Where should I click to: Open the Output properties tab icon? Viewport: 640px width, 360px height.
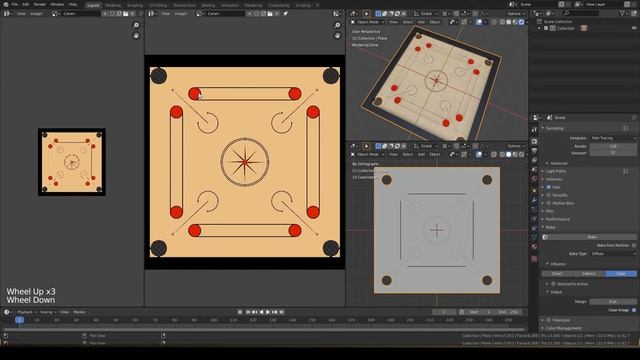[x=534, y=150]
